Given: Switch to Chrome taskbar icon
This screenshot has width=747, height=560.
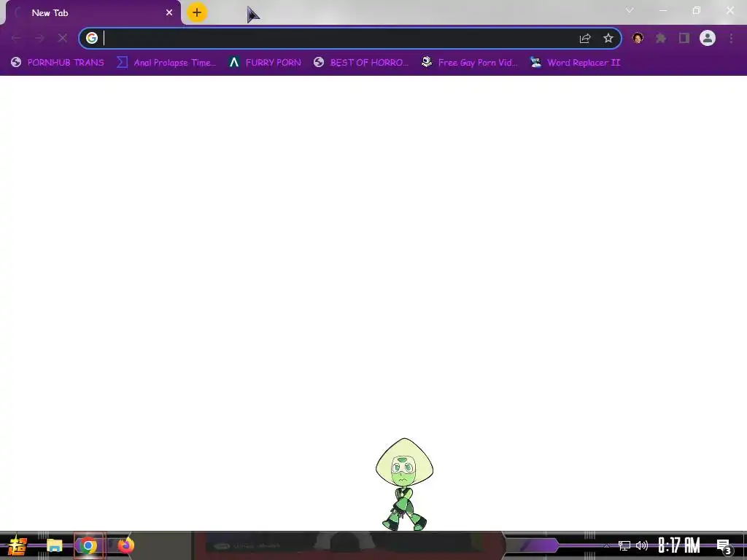Looking at the screenshot, I should [x=88, y=545].
